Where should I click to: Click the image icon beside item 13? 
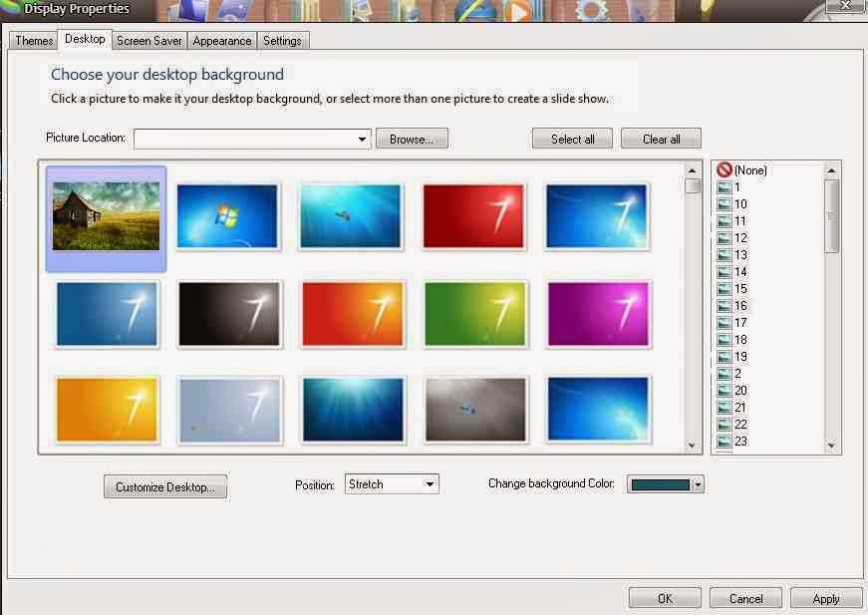tap(724, 255)
